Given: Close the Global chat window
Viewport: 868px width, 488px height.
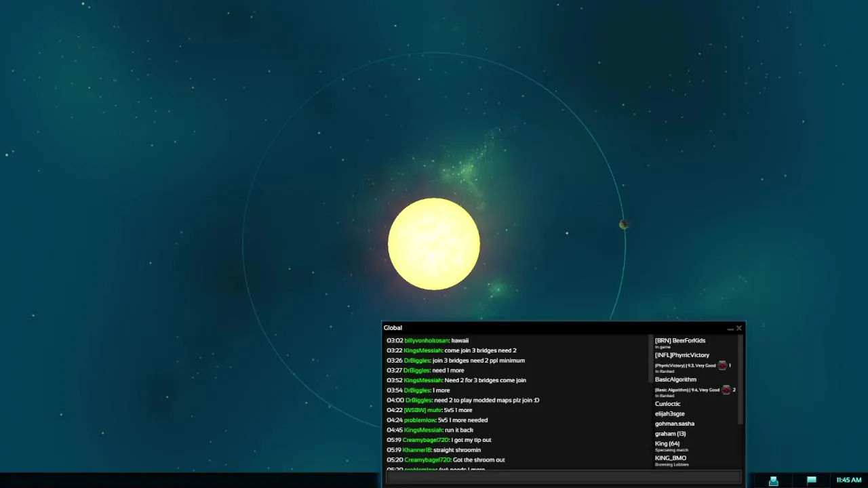Looking at the screenshot, I should [739, 328].
